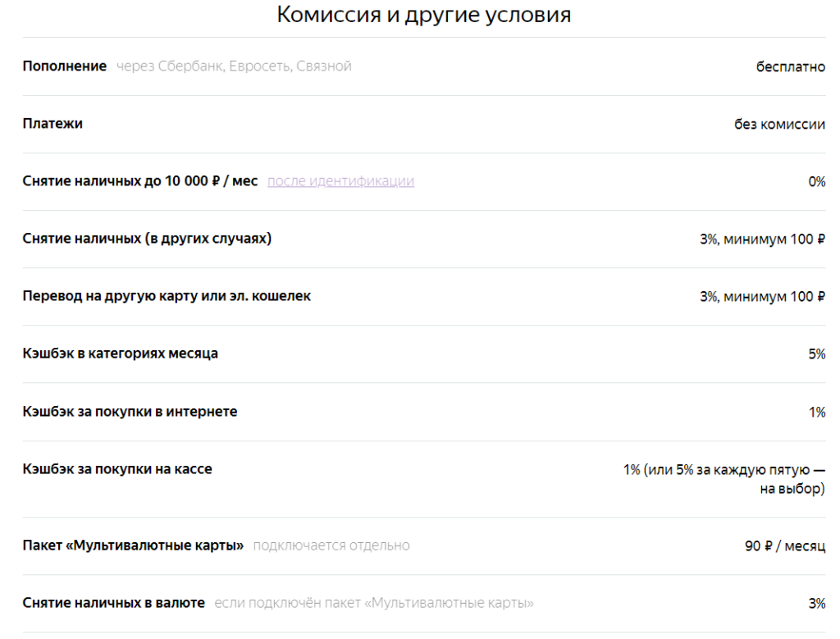Click «Кэшбэк за покупки на кассе» label
The height and width of the screenshot is (639, 840).
[117, 469]
